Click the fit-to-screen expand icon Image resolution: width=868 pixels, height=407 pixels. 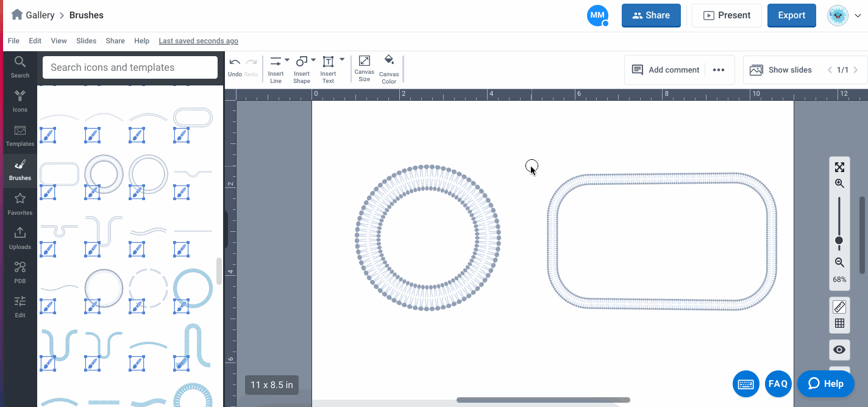tap(839, 167)
